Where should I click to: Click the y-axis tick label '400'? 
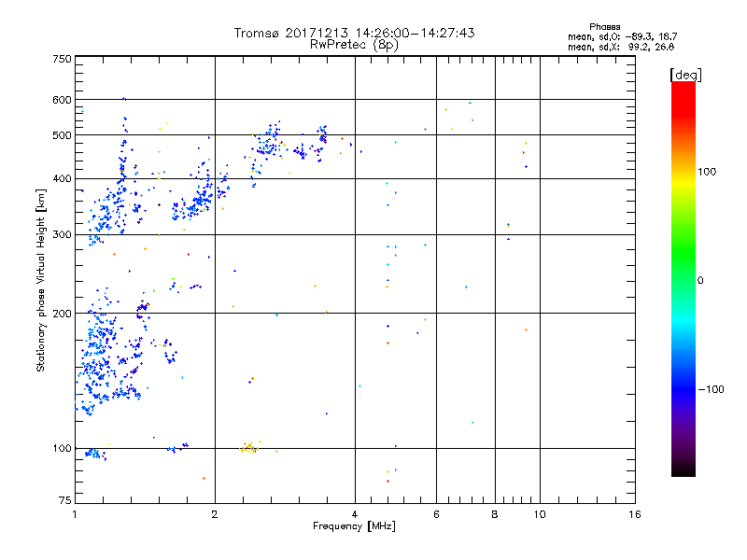(63, 179)
